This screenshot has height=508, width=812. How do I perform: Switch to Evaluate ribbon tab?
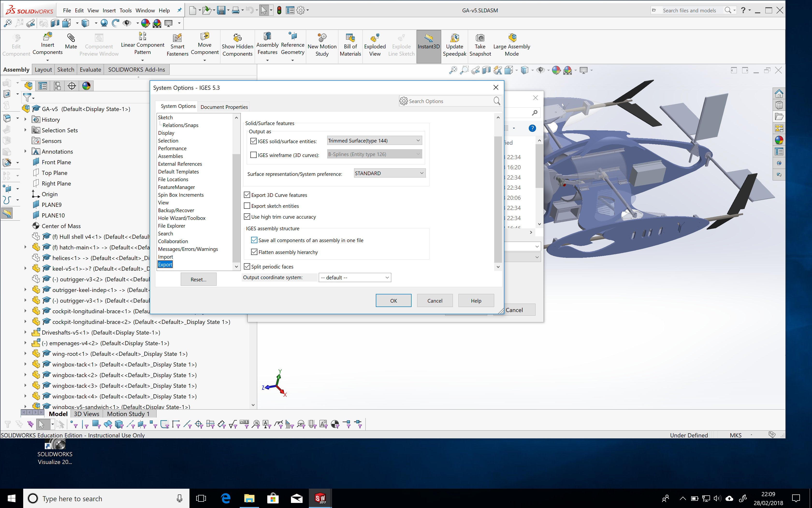pyautogui.click(x=90, y=70)
